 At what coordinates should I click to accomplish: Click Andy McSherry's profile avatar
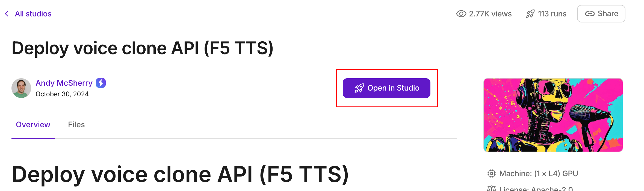[21, 88]
